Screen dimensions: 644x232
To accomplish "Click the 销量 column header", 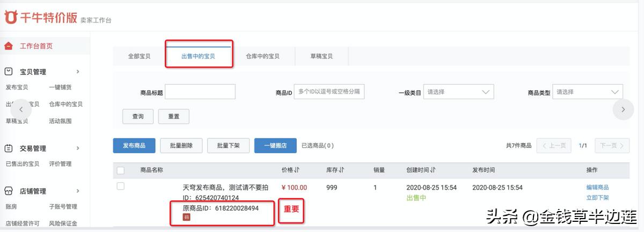I will click(379, 170).
